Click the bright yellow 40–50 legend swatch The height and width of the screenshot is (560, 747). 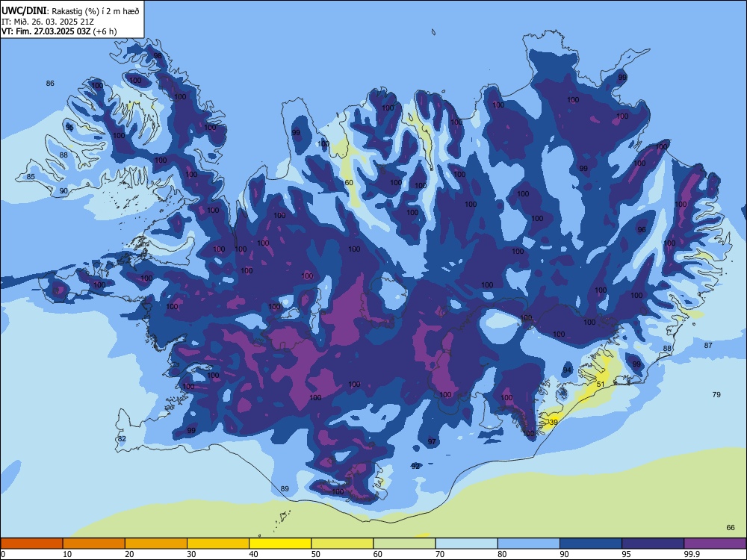(x=280, y=544)
